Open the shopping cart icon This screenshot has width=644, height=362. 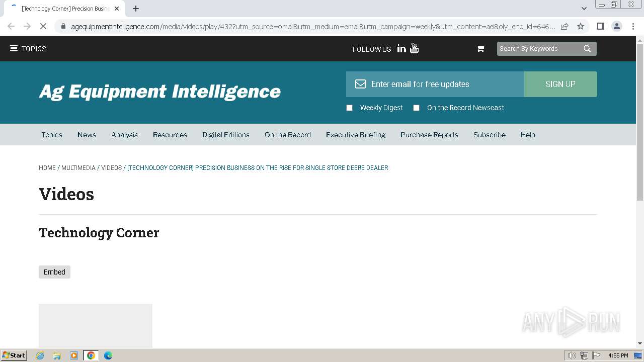point(480,49)
